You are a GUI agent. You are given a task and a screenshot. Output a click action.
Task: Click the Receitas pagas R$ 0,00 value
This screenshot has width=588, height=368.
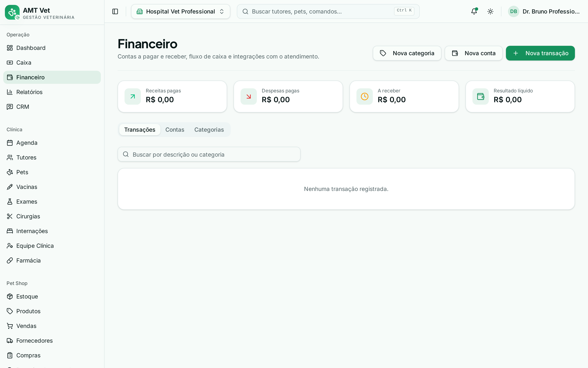pyautogui.click(x=160, y=100)
